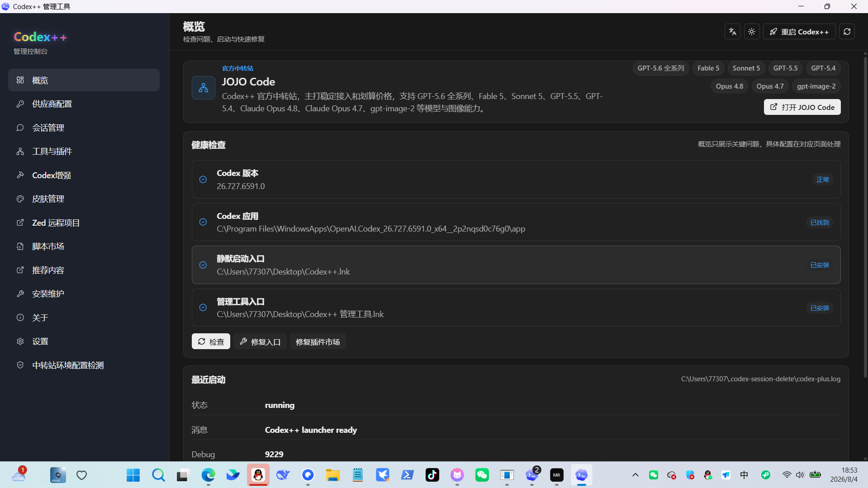The height and width of the screenshot is (488, 868).
Task: Open 设置 in the sidebar
Action: click(84, 341)
